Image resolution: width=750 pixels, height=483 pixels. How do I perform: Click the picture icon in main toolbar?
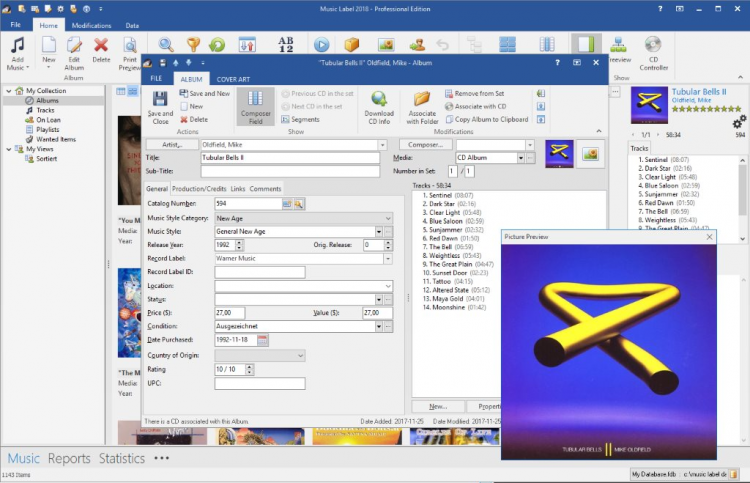[x=386, y=44]
